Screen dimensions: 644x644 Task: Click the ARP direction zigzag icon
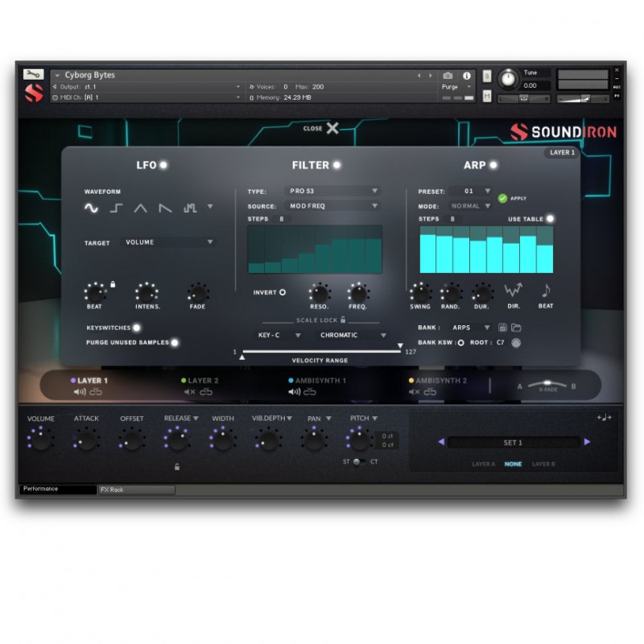pyautogui.click(x=513, y=291)
